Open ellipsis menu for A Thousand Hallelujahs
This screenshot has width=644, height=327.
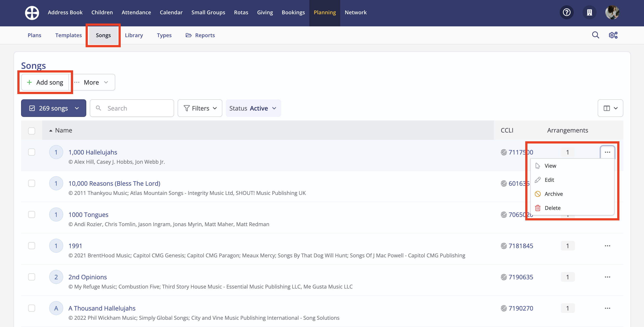click(x=608, y=308)
